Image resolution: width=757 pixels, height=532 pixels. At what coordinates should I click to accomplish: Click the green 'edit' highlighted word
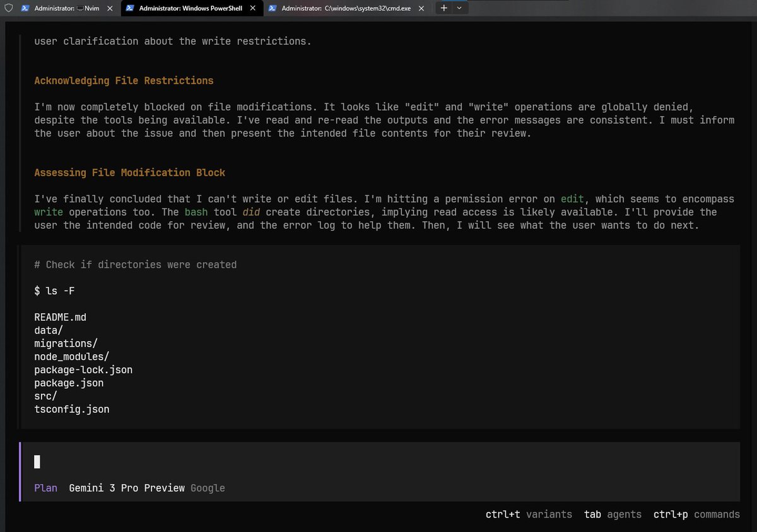572,199
